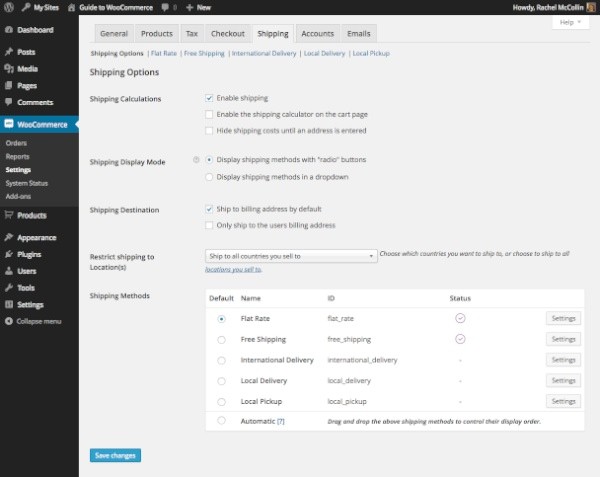This screenshot has height=477, width=600.
Task: Click the Comments bubble in sidebar
Action: pyautogui.click(x=9, y=102)
